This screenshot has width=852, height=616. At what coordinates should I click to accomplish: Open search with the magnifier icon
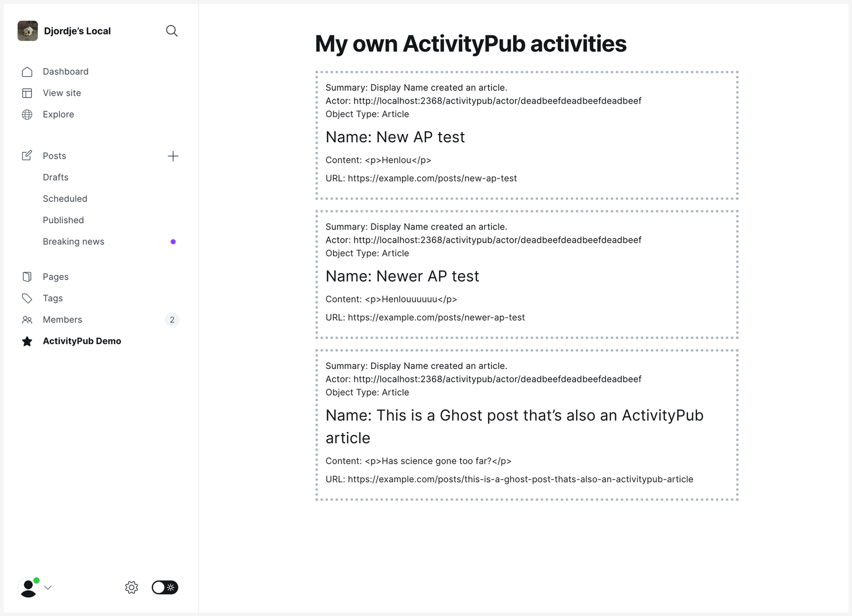click(x=171, y=30)
